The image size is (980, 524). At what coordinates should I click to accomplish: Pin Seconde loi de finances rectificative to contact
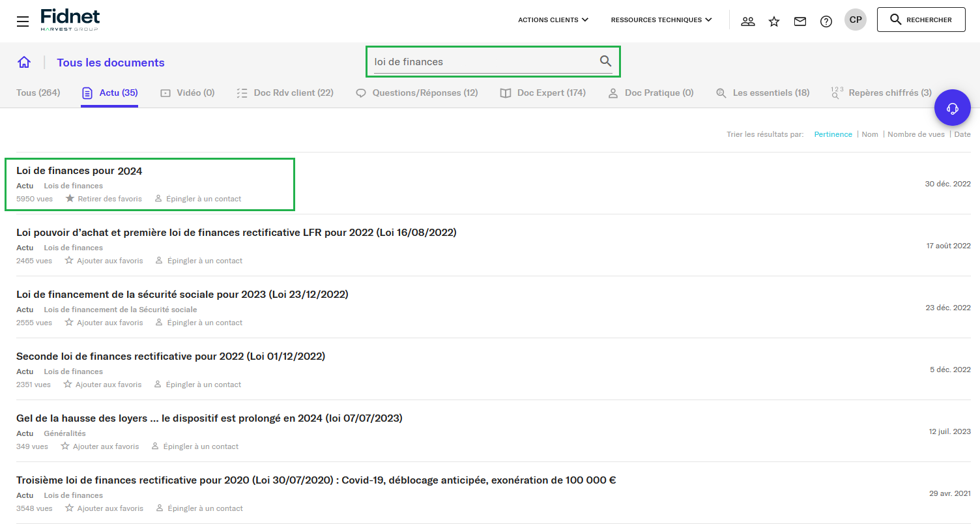click(197, 385)
